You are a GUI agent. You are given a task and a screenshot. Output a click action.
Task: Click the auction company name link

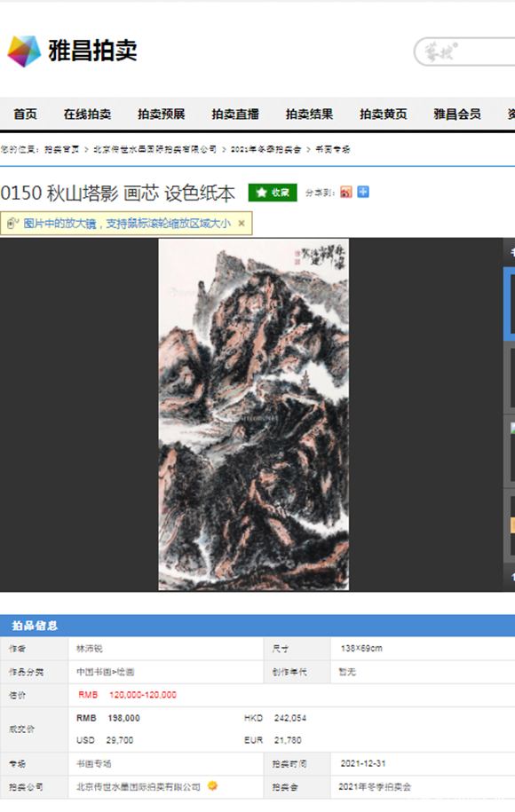click(x=139, y=786)
